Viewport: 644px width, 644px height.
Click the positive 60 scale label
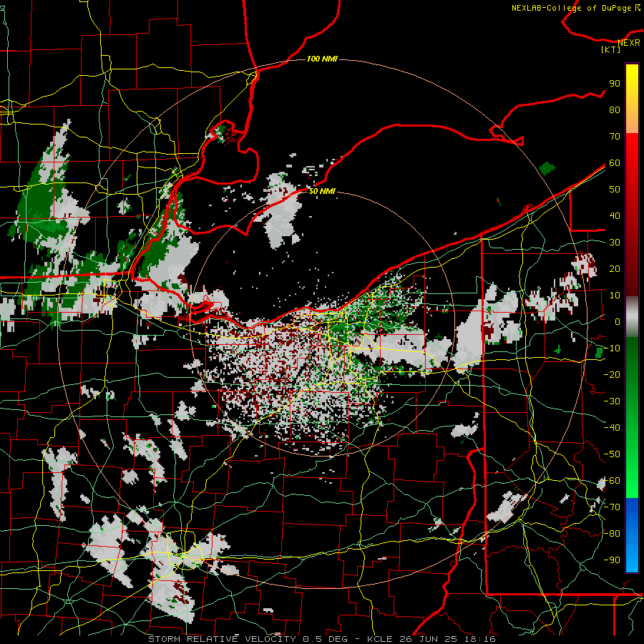[x=615, y=163]
